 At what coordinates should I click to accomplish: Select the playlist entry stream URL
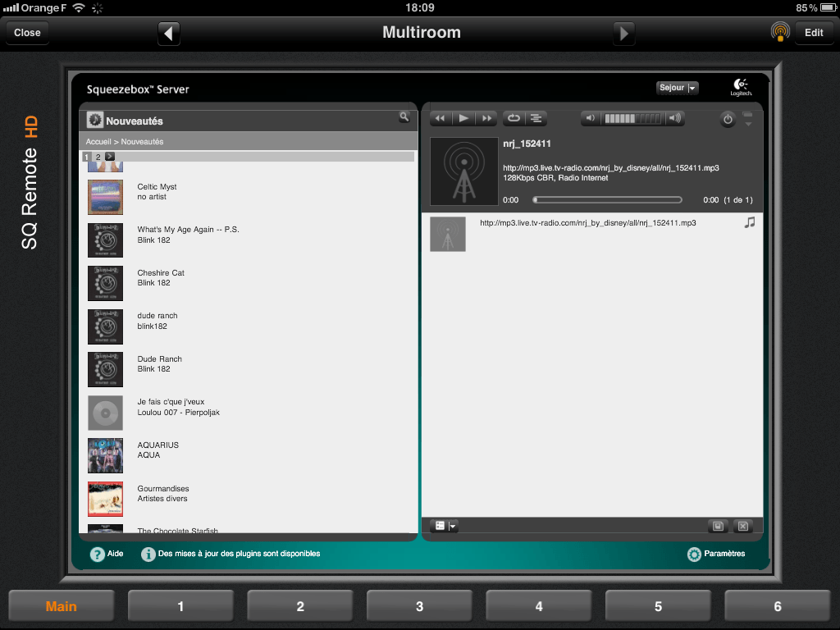587,223
